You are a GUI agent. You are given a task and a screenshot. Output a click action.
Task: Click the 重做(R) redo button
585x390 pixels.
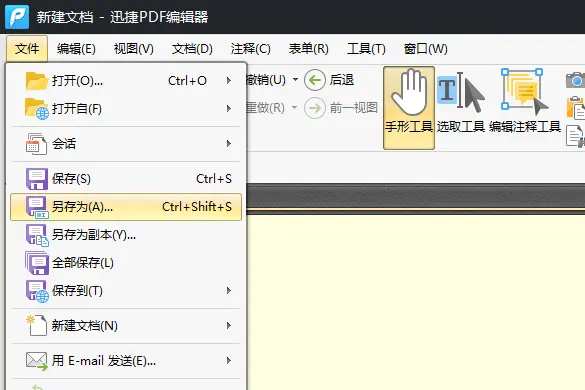[x=265, y=108]
